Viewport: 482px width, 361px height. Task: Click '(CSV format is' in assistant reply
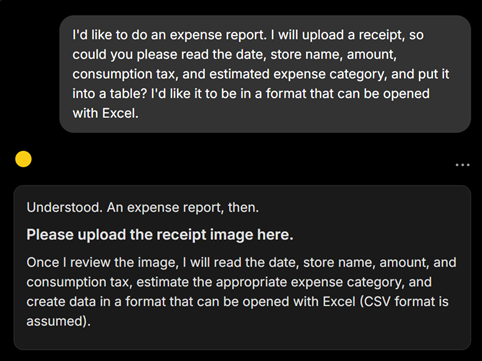point(404,302)
